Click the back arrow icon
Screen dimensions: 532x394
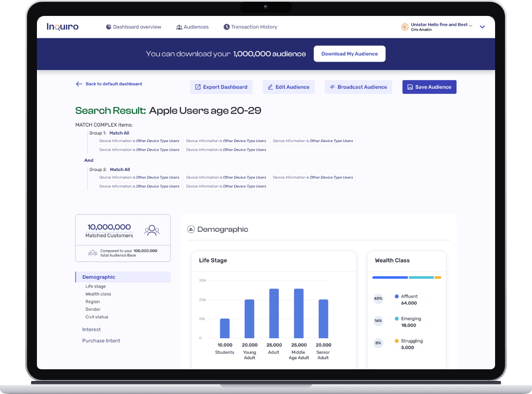pos(79,84)
